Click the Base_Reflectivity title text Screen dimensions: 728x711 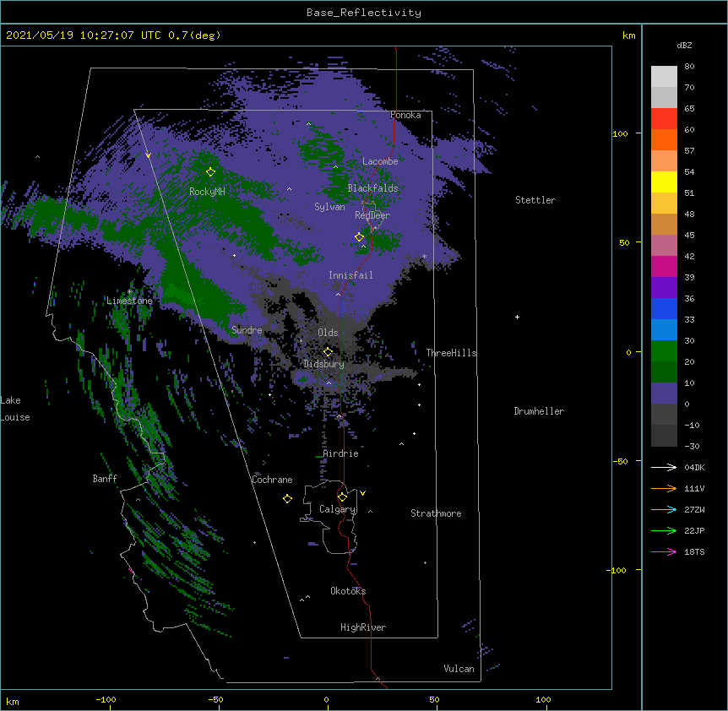(364, 13)
